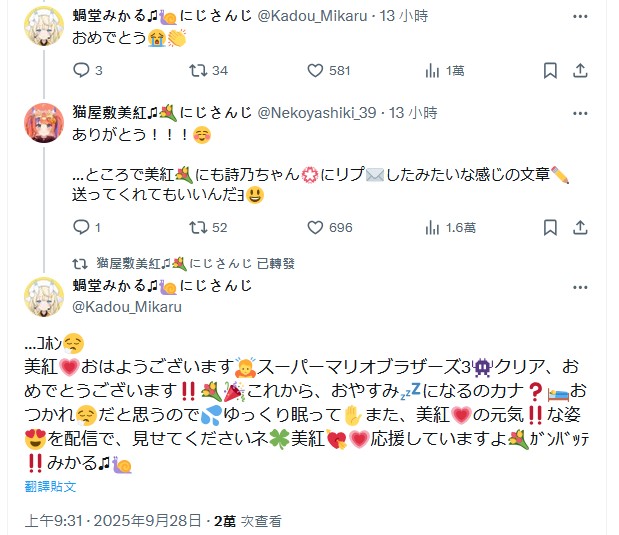Viewport: 619px width, 535px height.
Task: Bookmark Nekoyashiki's ありがとう reply
Action: click(x=549, y=228)
